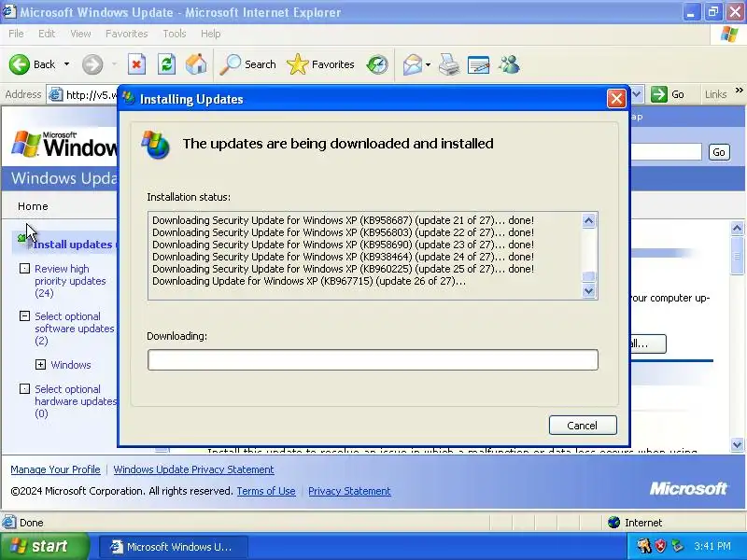Click the status list scroll up arrow
The width and height of the screenshot is (747, 560).
pos(589,220)
